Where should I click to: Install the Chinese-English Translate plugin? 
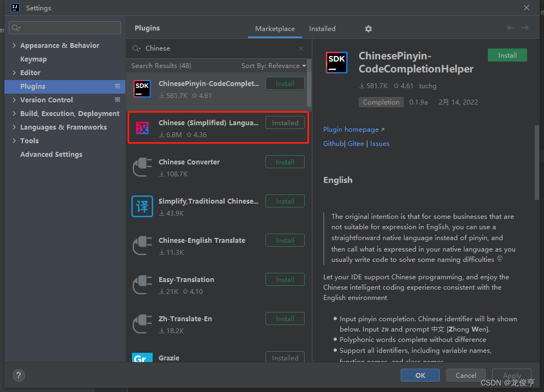285,240
